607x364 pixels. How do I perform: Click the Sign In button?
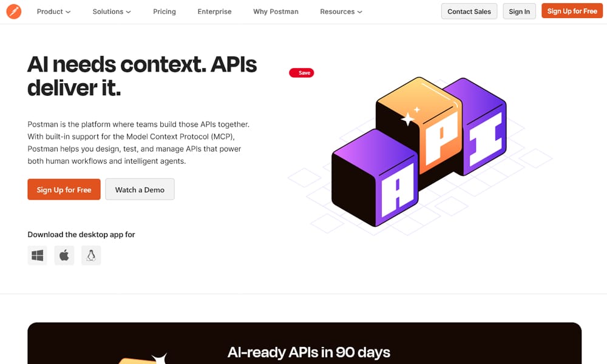[x=519, y=12]
